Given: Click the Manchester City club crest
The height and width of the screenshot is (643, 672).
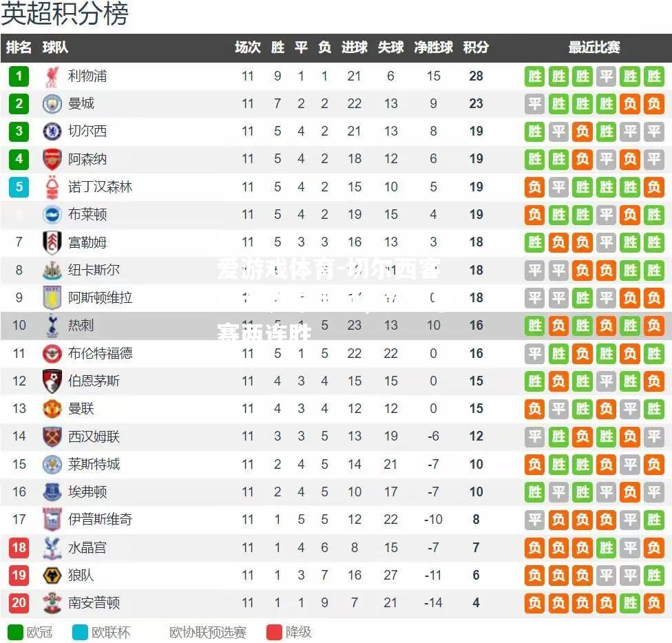Looking at the screenshot, I should [52, 104].
